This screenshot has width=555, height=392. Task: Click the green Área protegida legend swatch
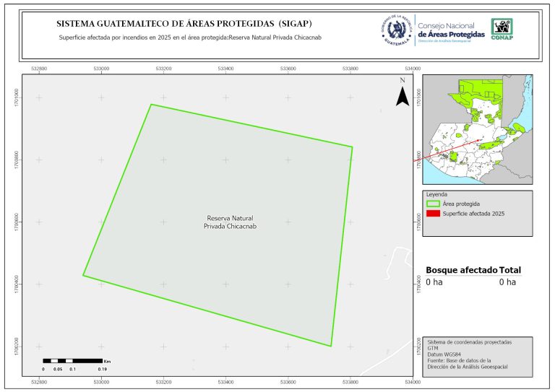click(x=433, y=204)
